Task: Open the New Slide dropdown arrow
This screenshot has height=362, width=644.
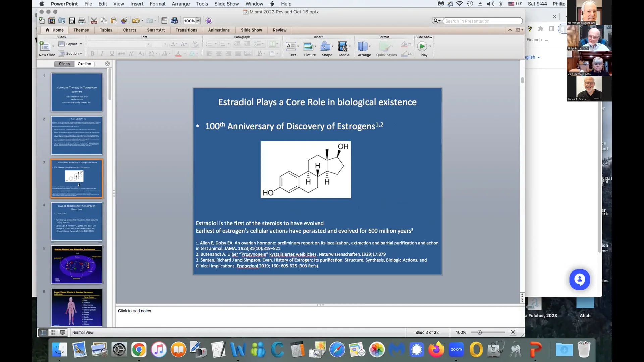Action: (x=53, y=46)
